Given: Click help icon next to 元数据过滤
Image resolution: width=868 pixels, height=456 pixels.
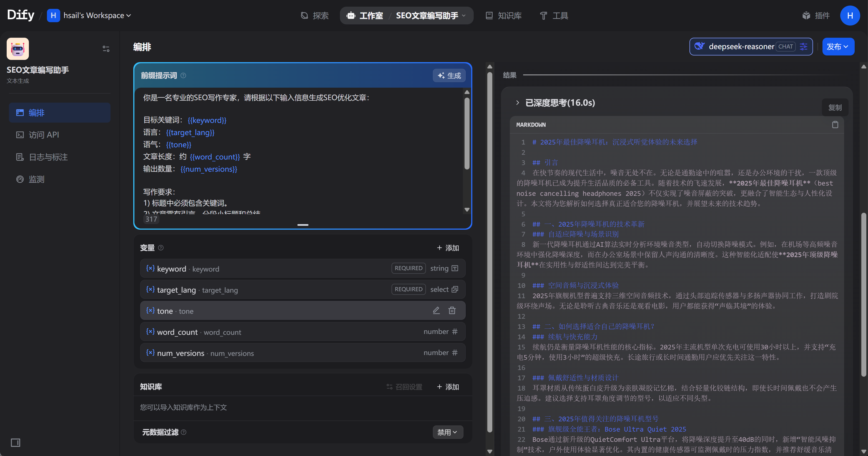Looking at the screenshot, I should (x=184, y=432).
